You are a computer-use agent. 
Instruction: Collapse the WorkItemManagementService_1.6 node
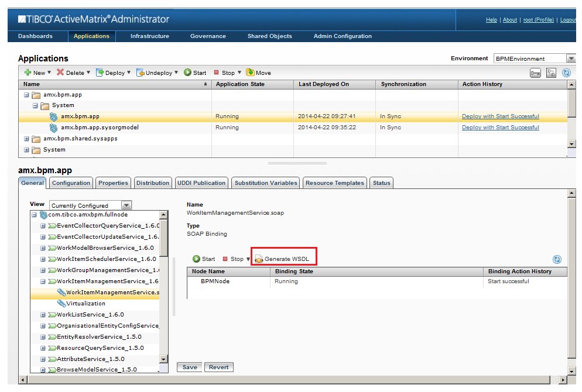[43, 281]
